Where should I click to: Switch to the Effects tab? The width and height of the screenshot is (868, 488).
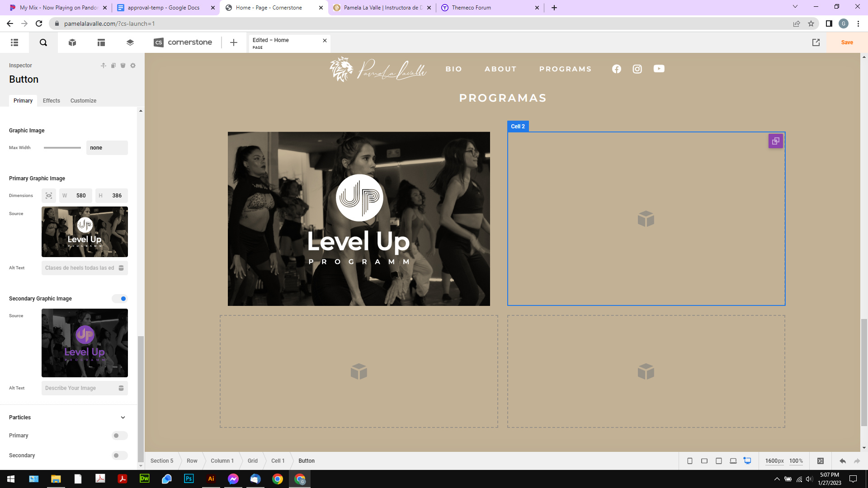[x=52, y=101]
